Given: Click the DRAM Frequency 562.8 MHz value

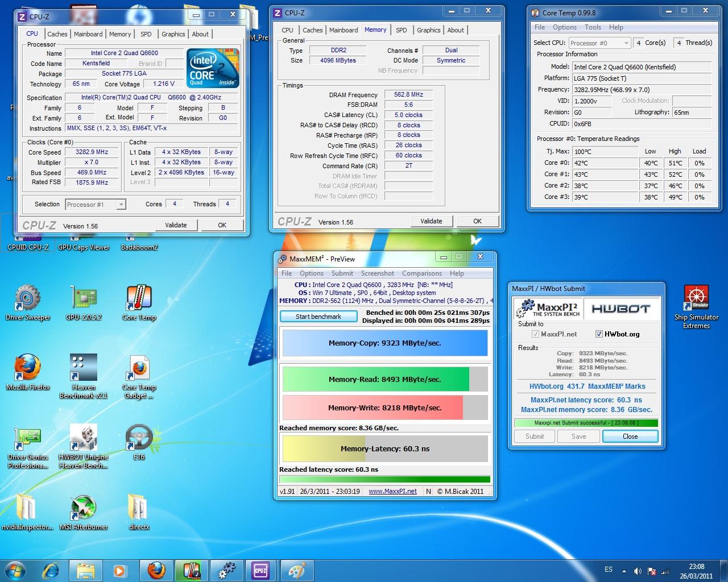Looking at the screenshot, I should tap(408, 95).
